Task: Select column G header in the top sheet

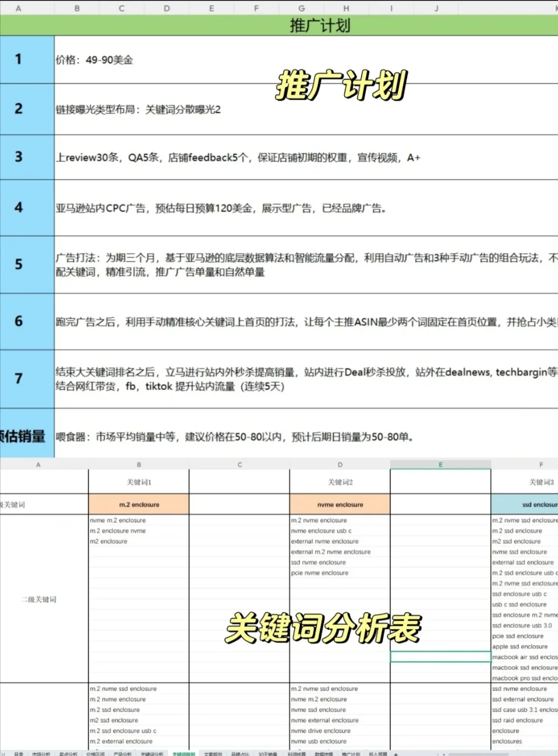Action: (x=301, y=8)
